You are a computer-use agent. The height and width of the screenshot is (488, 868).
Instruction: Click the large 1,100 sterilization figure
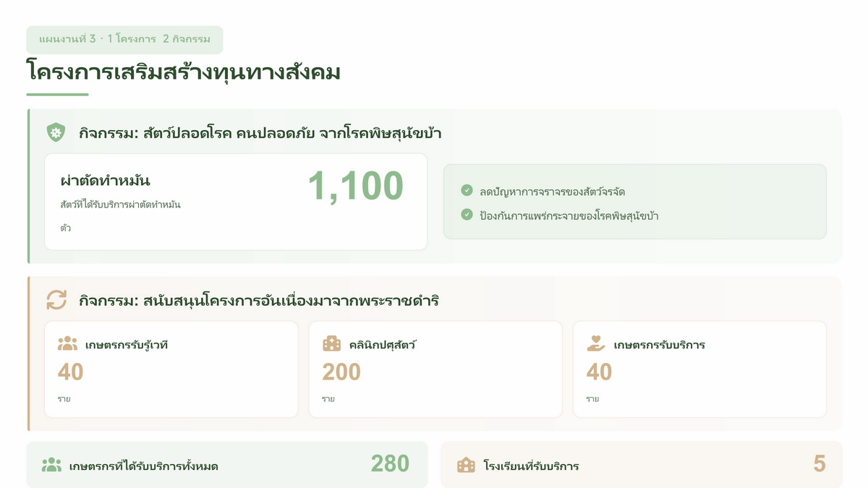(x=355, y=187)
